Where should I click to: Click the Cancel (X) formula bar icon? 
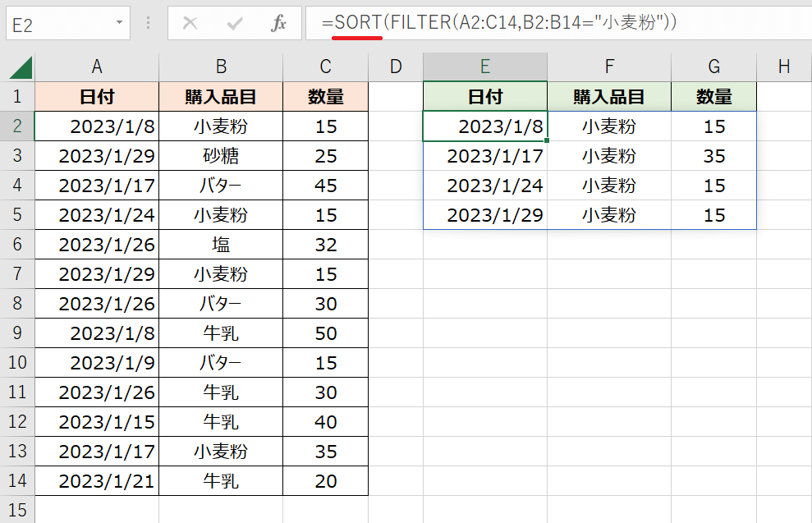190,23
